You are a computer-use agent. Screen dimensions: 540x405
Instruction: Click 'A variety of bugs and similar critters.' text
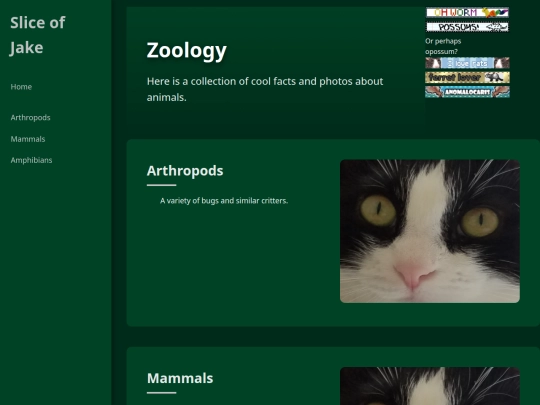224,201
